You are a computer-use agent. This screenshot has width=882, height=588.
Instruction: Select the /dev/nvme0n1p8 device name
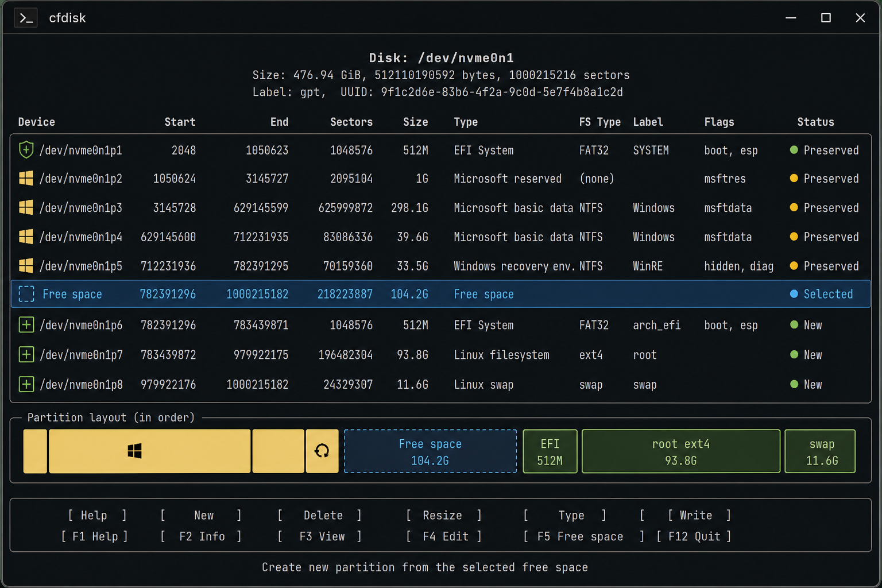click(81, 384)
